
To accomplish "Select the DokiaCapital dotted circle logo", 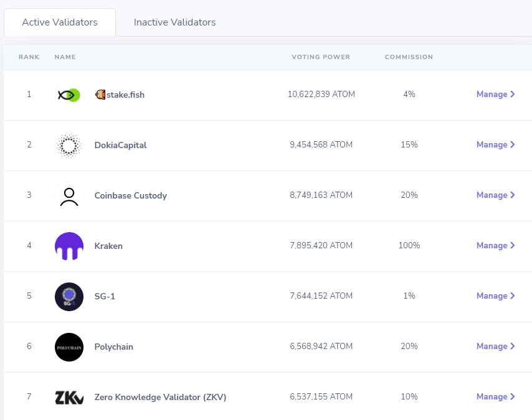I will [x=69, y=145].
